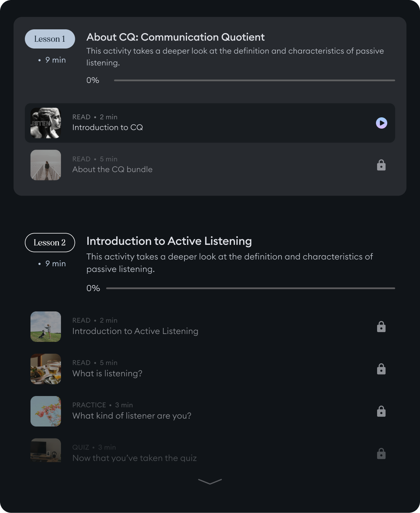Select the Lesson 2 badge
Screen dimensions: 420x513
pos(50,243)
